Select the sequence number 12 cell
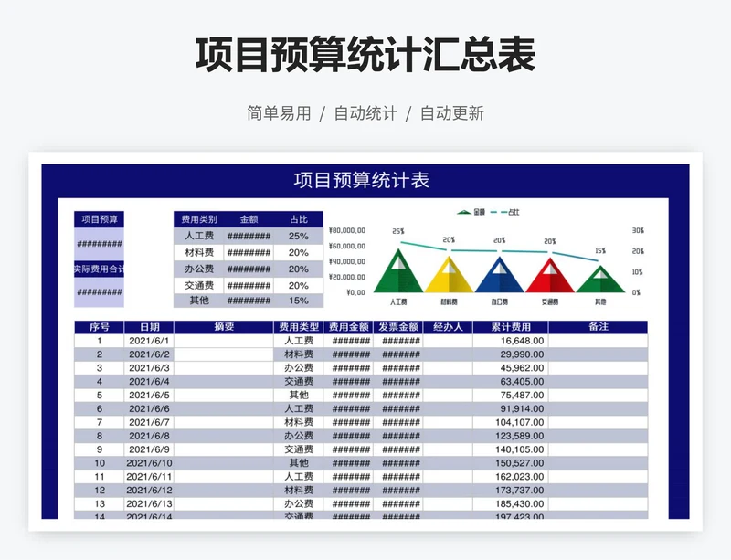This screenshot has width=731, height=560. coord(99,490)
